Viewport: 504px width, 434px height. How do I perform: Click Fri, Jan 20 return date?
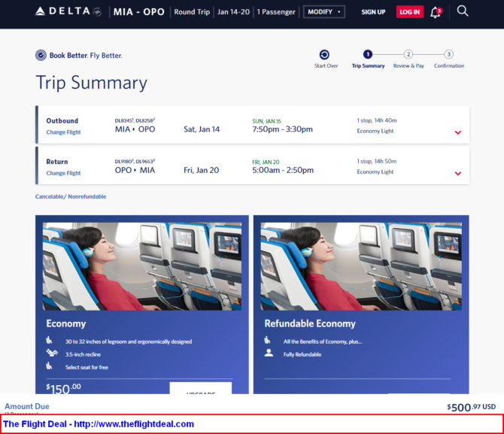click(201, 170)
